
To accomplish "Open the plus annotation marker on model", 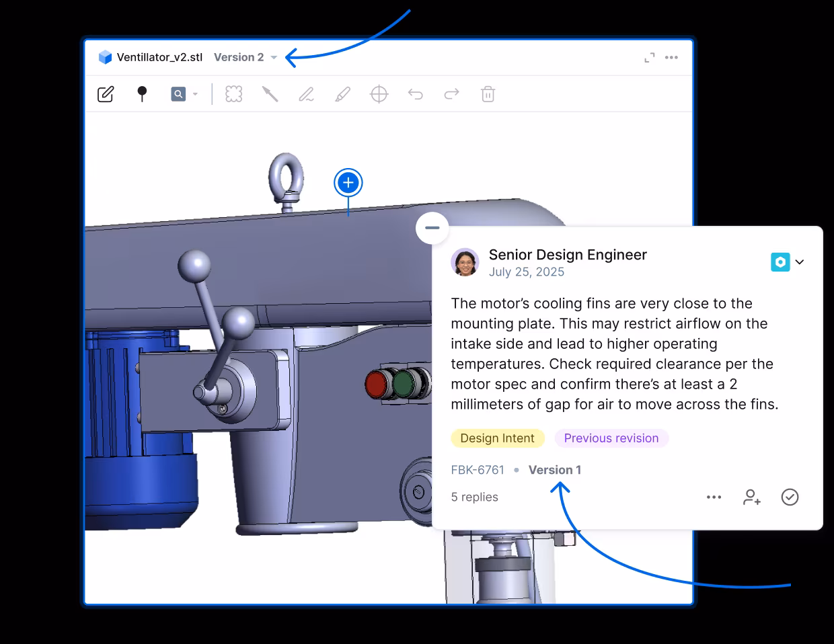I will click(348, 182).
